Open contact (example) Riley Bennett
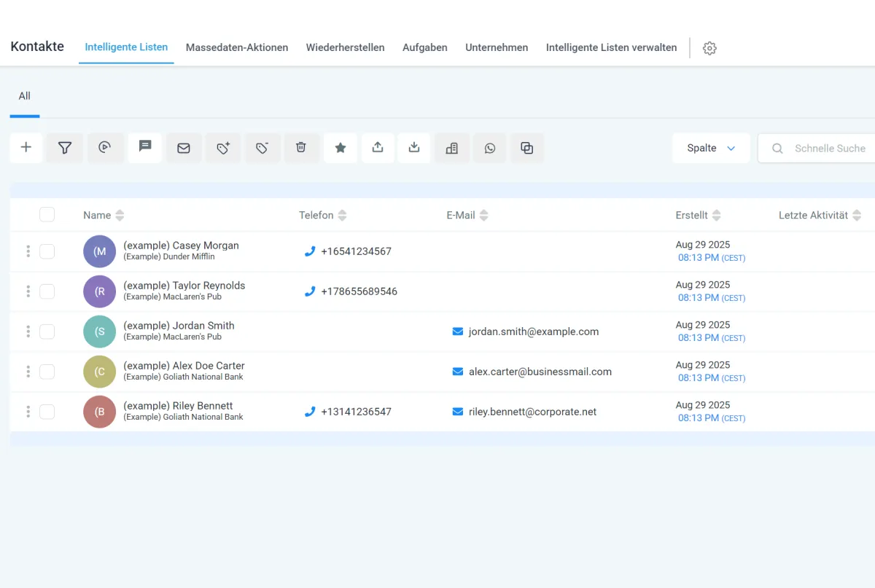Screen dimensions: 875x588 [178, 406]
